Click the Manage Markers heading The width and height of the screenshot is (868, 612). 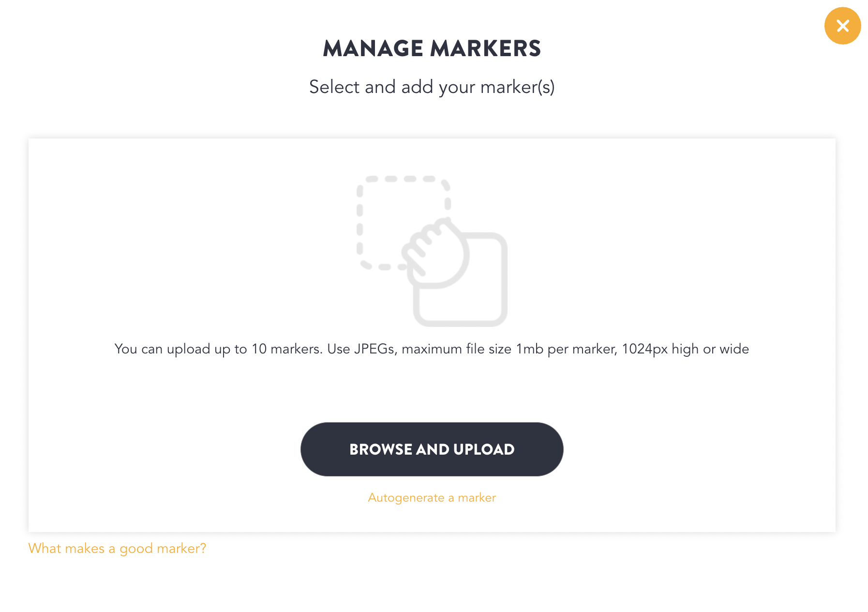432,48
